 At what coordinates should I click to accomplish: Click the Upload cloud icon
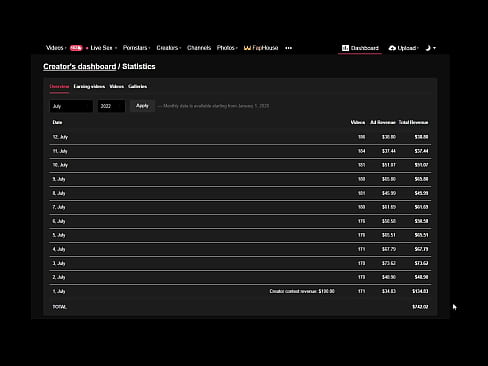pos(392,48)
